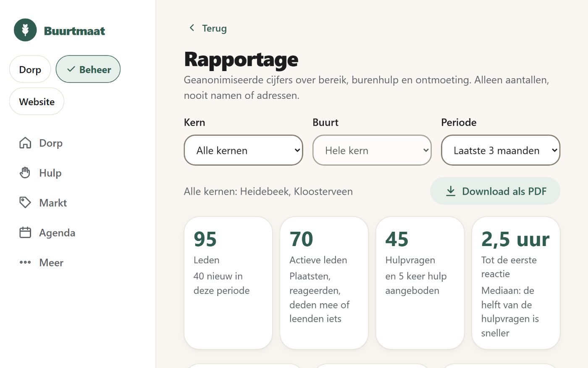Click the Buurtmaat brand name
The image size is (588, 368).
click(x=74, y=31)
